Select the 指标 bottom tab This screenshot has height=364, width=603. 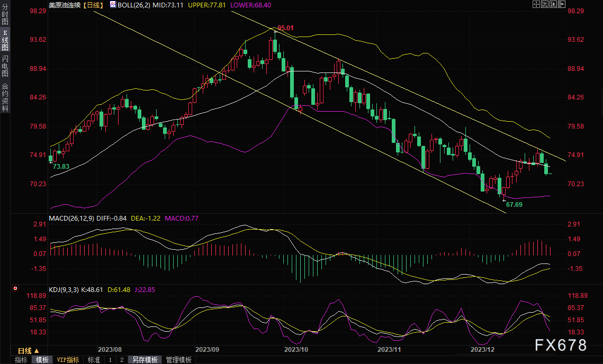[21, 360]
